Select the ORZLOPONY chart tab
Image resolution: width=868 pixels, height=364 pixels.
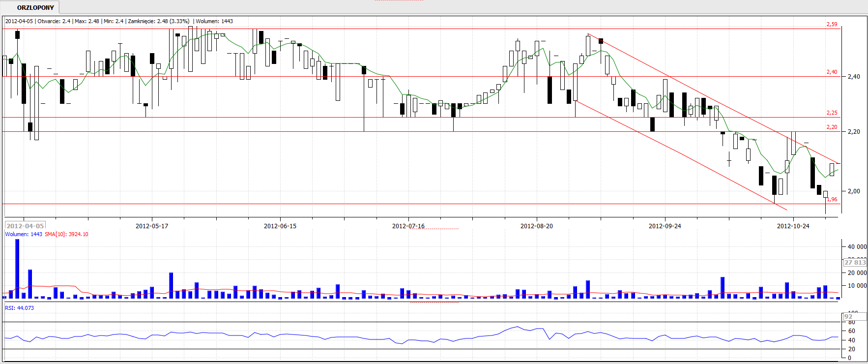click(x=35, y=7)
